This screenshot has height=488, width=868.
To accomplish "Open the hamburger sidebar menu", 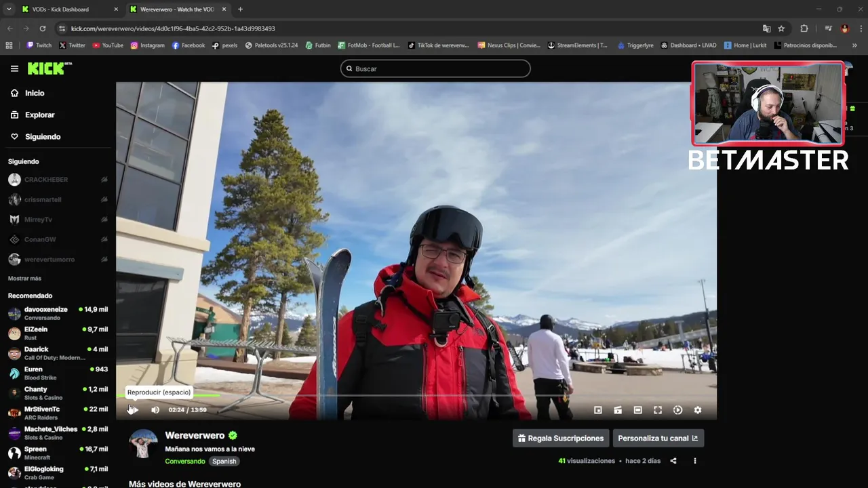I will (x=14, y=68).
